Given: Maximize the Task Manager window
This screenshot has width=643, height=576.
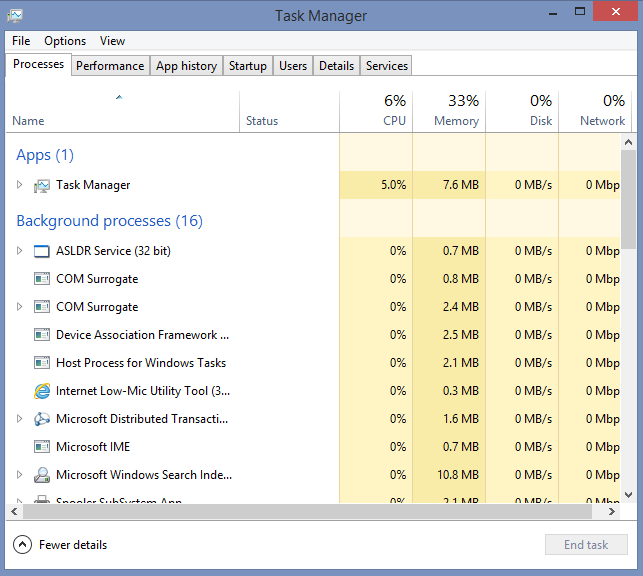Looking at the screenshot, I should point(580,11).
